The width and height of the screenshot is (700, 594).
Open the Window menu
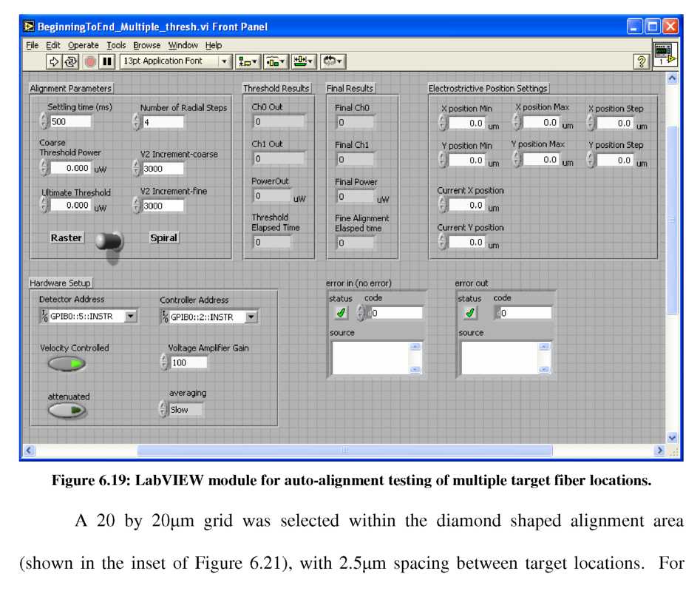point(183,45)
